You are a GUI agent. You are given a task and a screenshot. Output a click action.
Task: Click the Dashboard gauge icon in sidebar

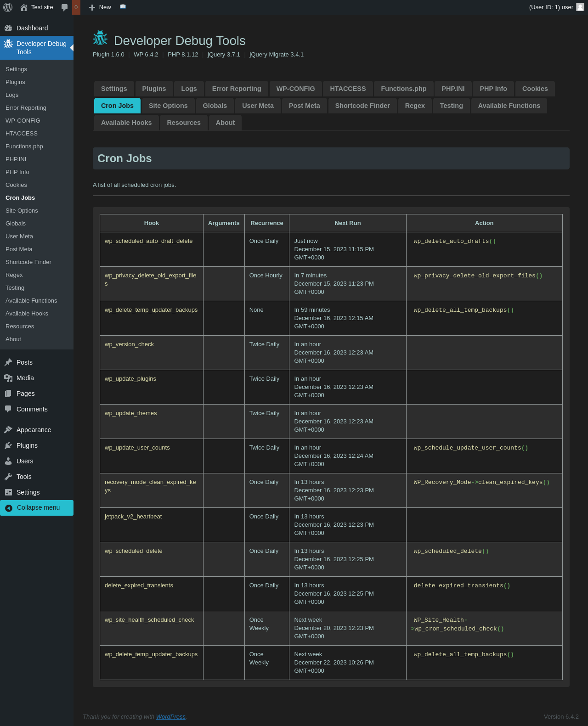(x=8, y=28)
